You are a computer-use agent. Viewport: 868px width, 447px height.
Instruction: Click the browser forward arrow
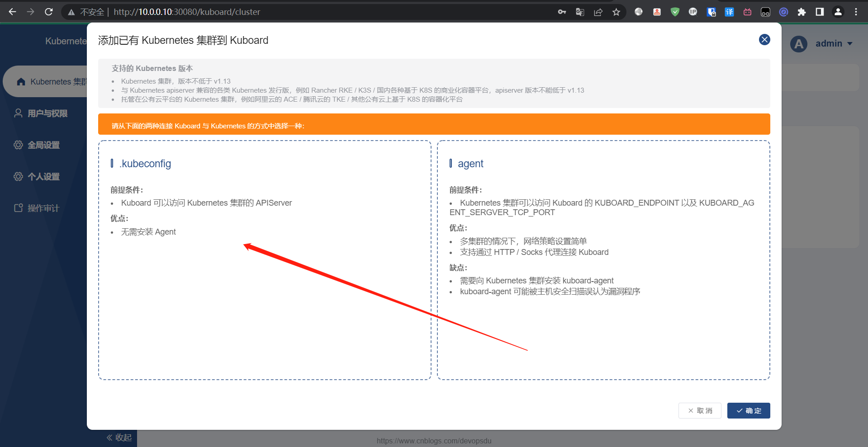point(30,12)
